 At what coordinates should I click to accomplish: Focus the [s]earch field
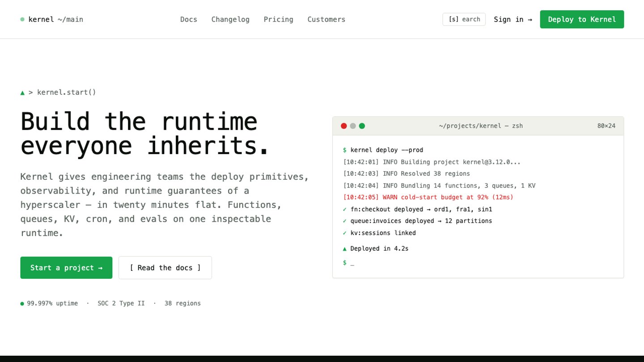(x=464, y=19)
